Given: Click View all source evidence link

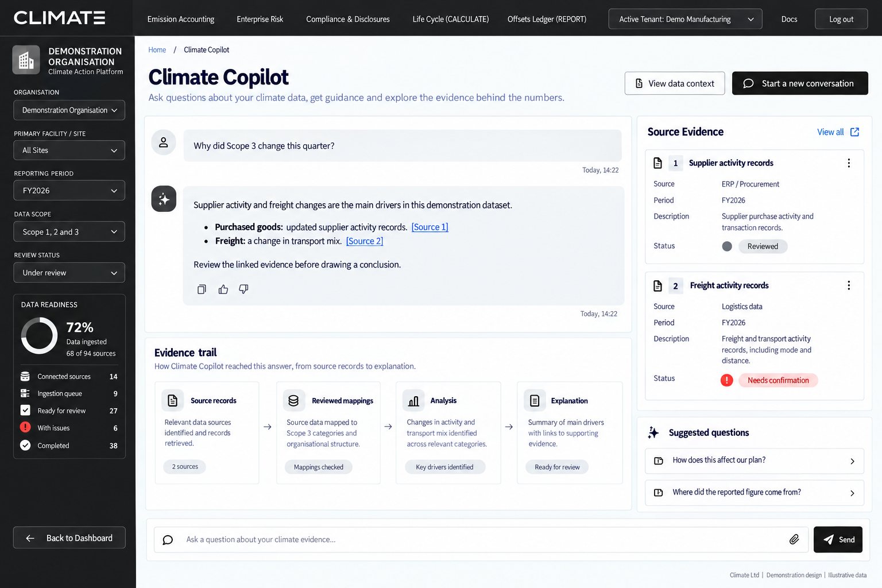Looking at the screenshot, I should click(x=838, y=132).
